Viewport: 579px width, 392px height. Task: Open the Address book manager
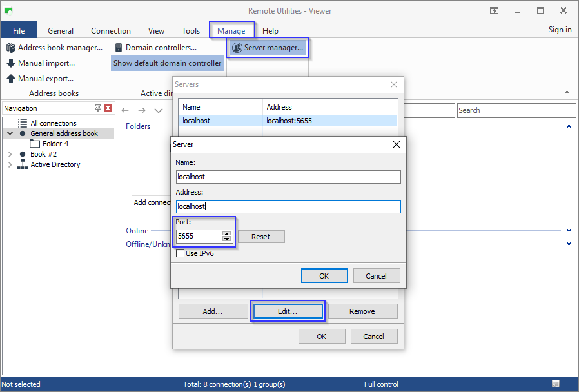tap(54, 48)
